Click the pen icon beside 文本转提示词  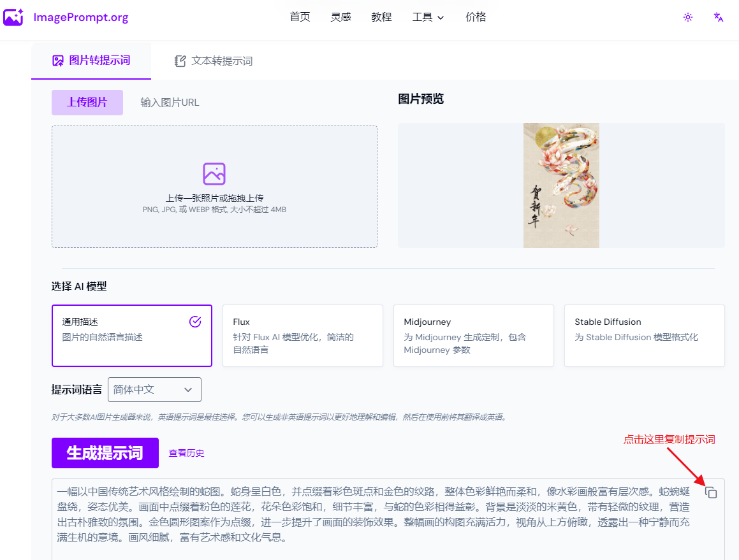pos(179,61)
